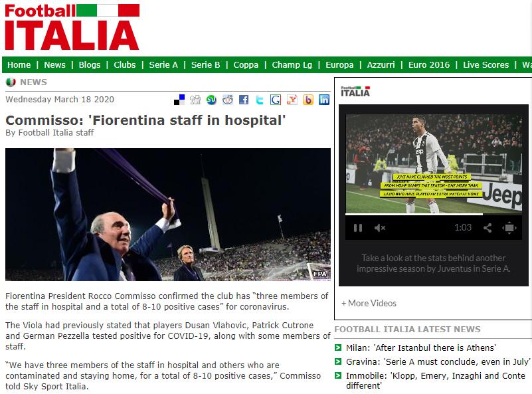Image resolution: width=532 pixels, height=394 pixels.
Task: Open Gravina Serie A must conclude article
Action: [437, 361]
